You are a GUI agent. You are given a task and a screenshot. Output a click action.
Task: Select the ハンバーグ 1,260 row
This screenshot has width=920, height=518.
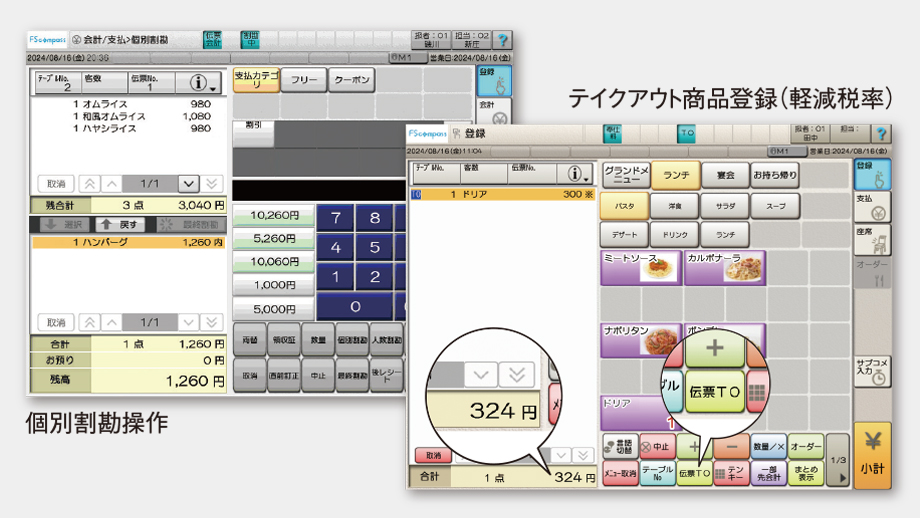[x=128, y=242]
